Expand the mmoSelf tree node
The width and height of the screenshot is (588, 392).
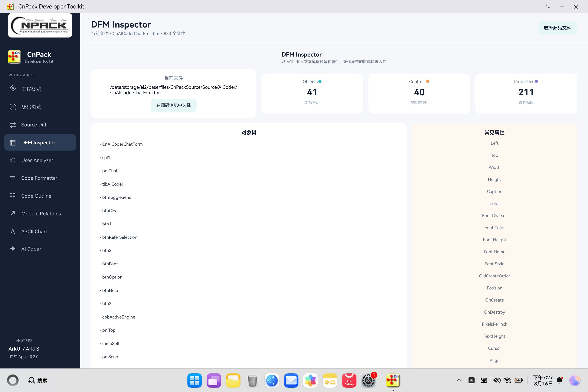(100, 344)
